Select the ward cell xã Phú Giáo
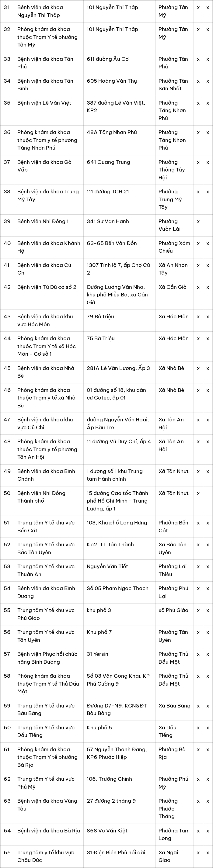213x868 pixels. coord(173,610)
